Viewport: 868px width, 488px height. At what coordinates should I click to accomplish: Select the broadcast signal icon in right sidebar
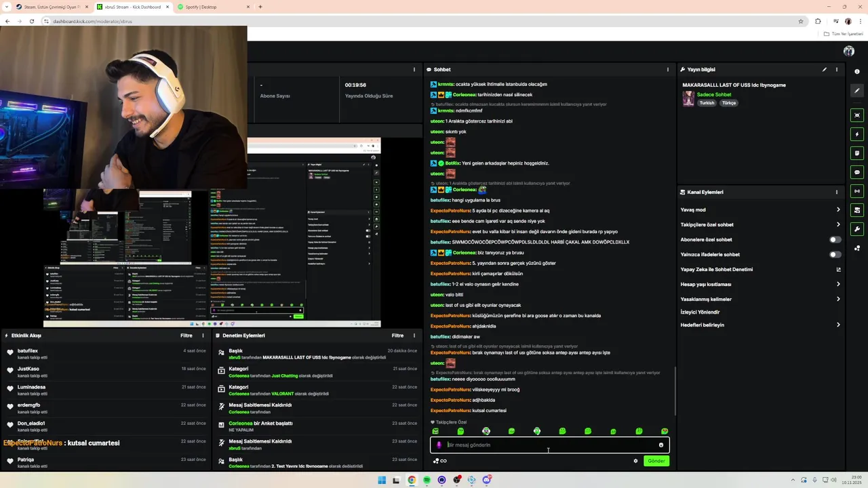(857, 191)
